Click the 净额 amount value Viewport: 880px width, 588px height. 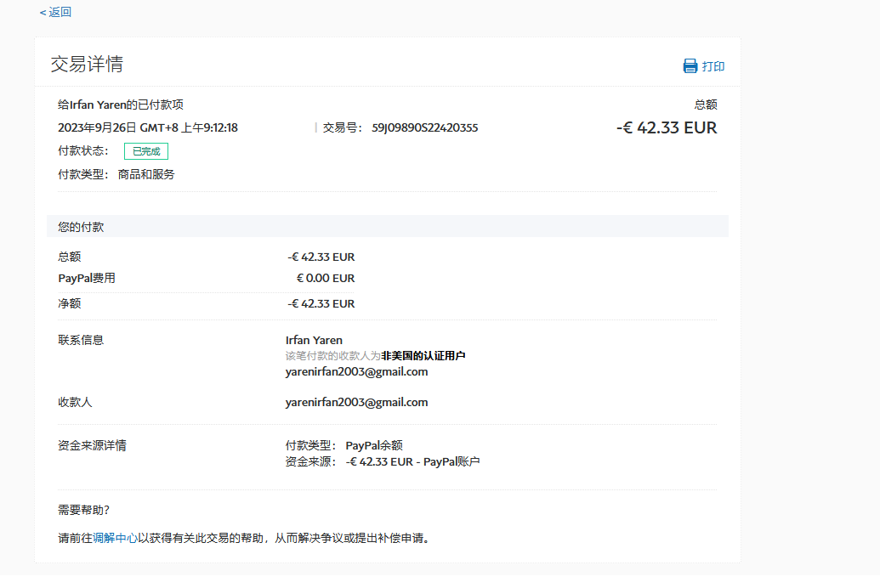321,303
